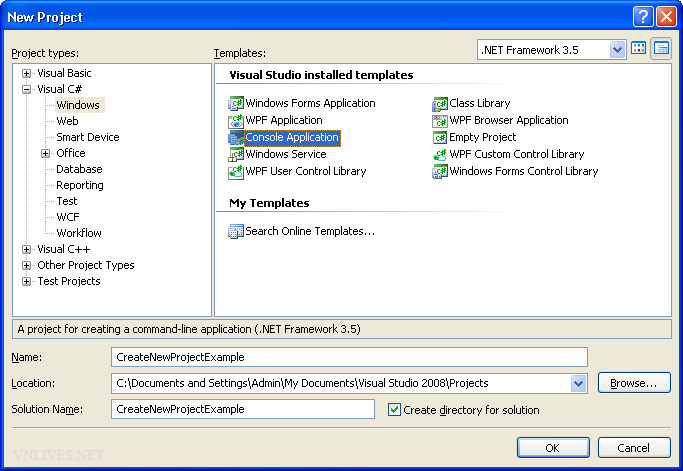Select Visual C++ project type

tap(64, 249)
